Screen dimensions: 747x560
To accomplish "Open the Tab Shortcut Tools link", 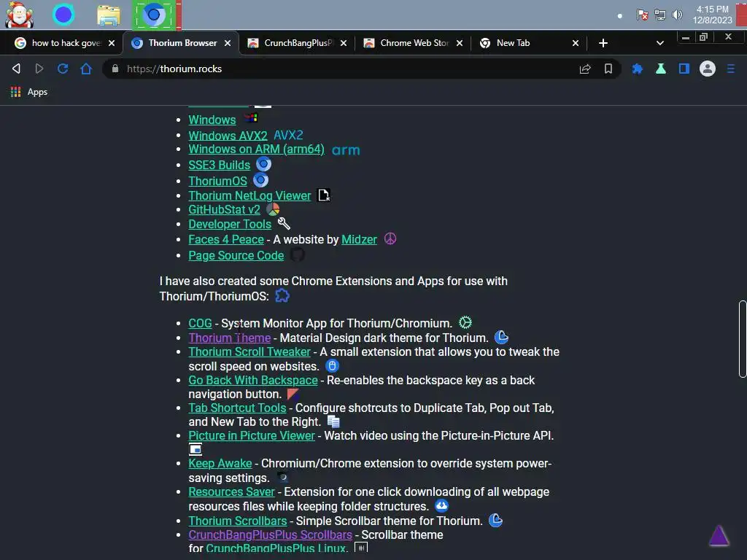I will point(237,408).
